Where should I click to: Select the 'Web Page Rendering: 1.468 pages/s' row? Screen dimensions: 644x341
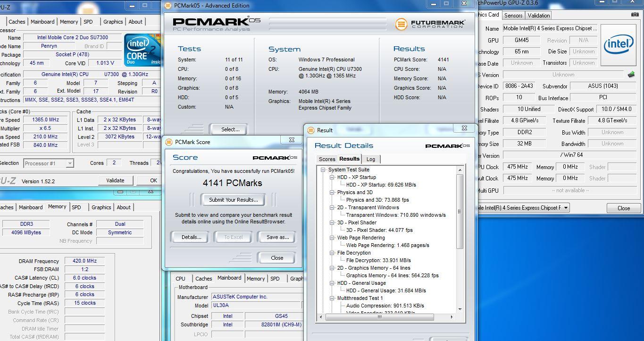click(x=387, y=245)
